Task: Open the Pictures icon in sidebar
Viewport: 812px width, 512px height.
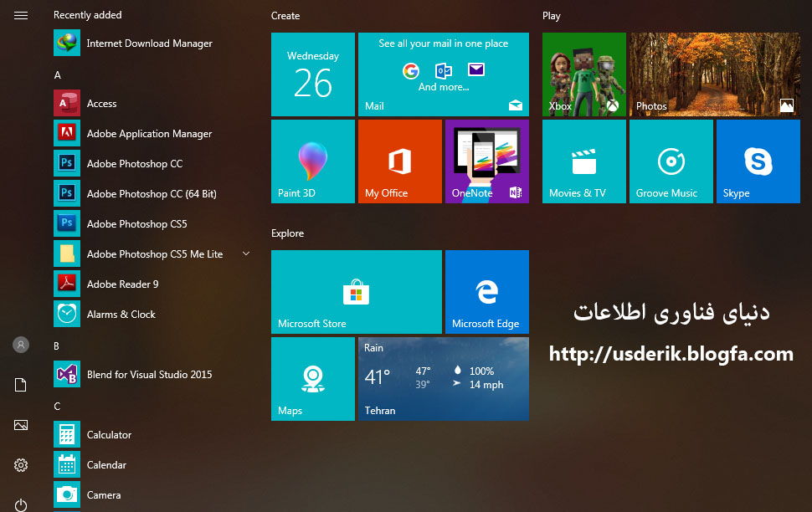Action: point(21,425)
